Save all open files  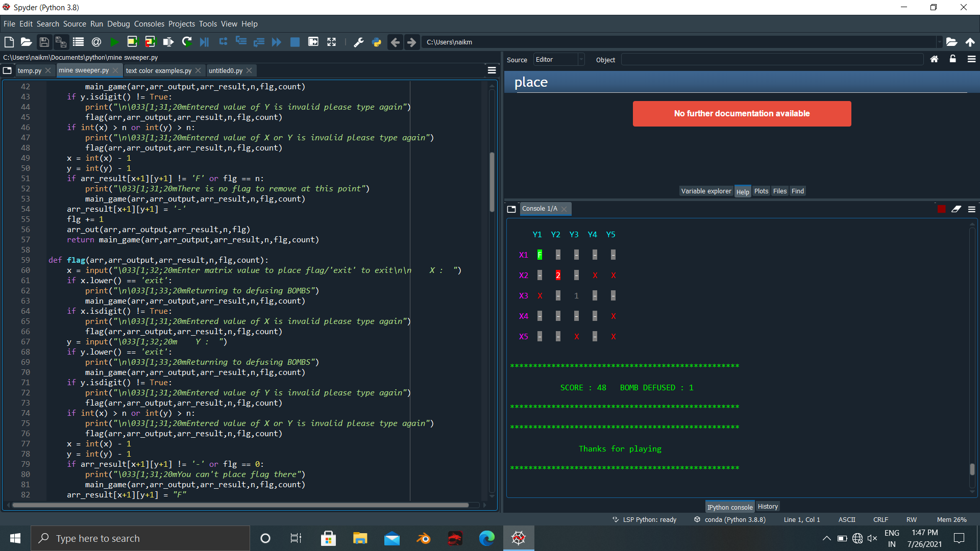point(61,42)
